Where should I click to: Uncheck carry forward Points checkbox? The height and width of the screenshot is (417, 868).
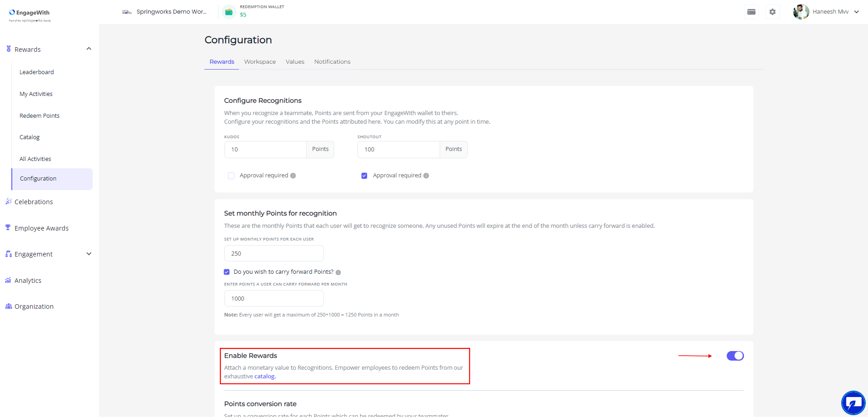click(x=227, y=272)
